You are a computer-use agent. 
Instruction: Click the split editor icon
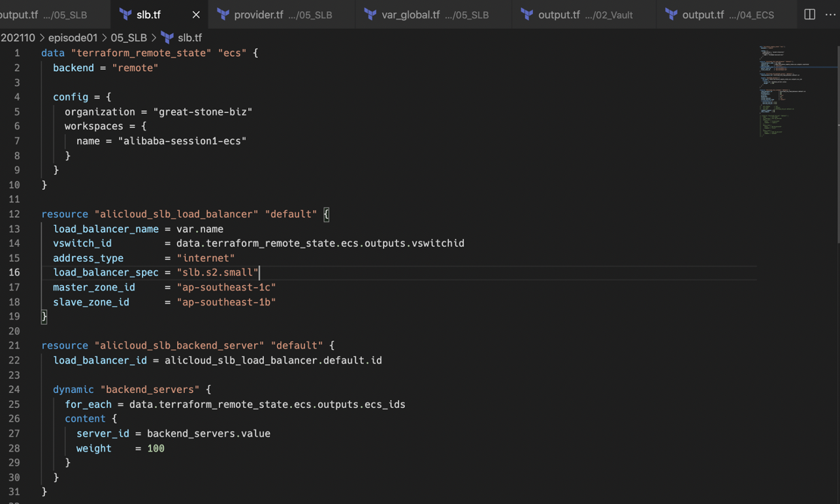(810, 14)
